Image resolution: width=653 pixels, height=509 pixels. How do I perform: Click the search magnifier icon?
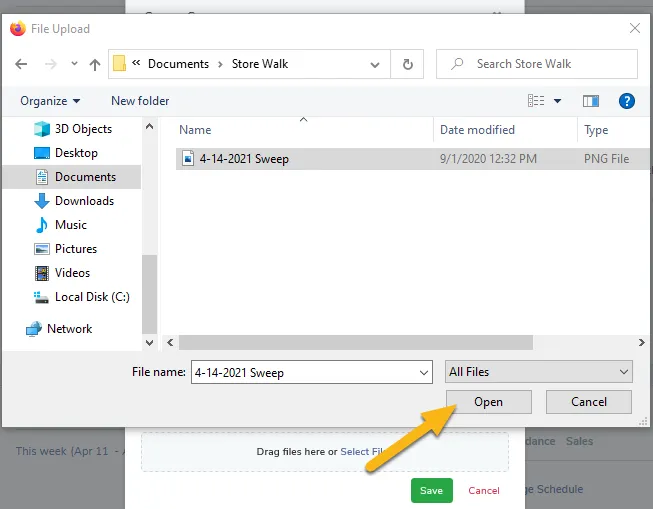pyautogui.click(x=457, y=64)
